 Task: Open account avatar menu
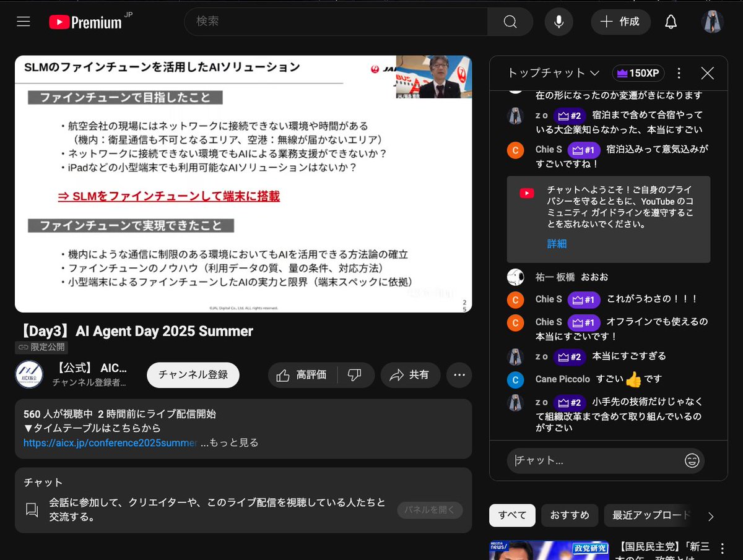(712, 22)
